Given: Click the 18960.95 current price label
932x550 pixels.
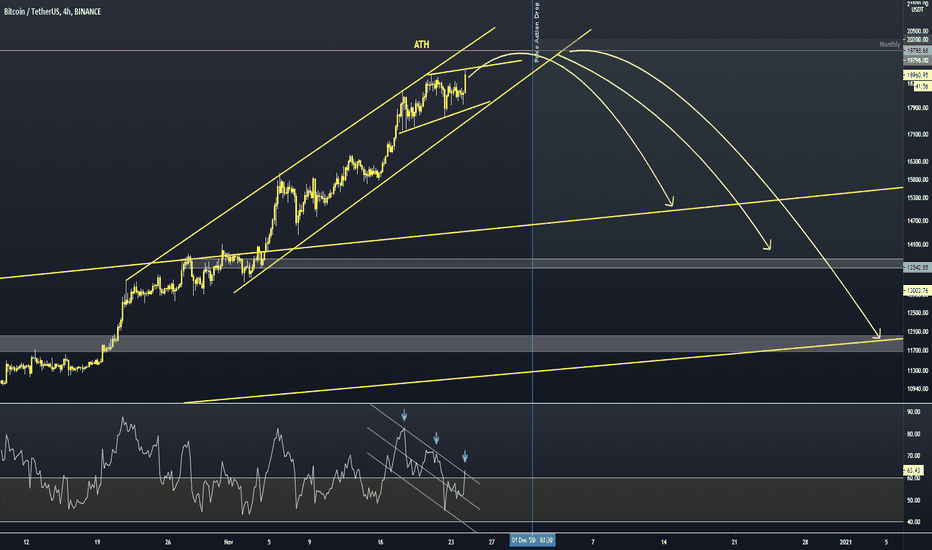Looking at the screenshot, I should (x=916, y=76).
